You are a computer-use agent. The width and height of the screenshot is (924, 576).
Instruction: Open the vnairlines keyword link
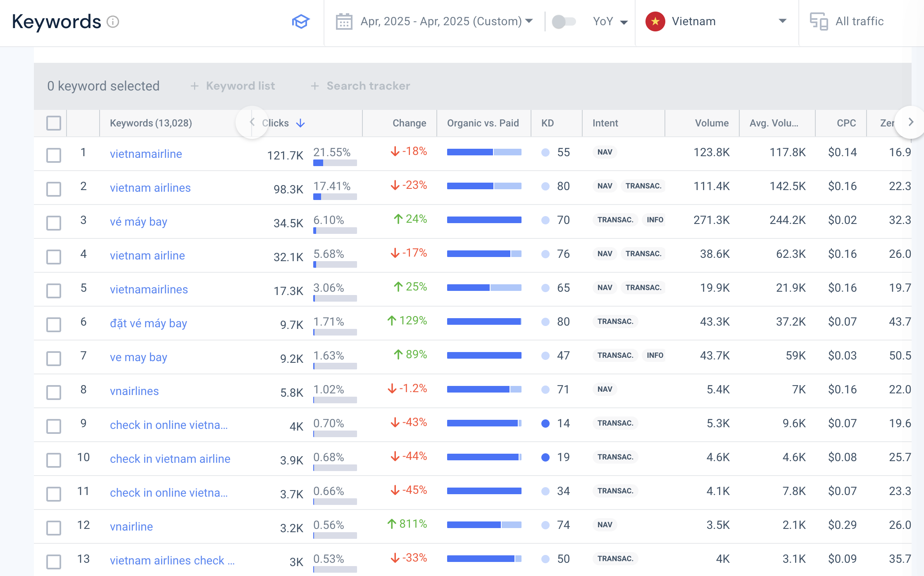coord(134,391)
